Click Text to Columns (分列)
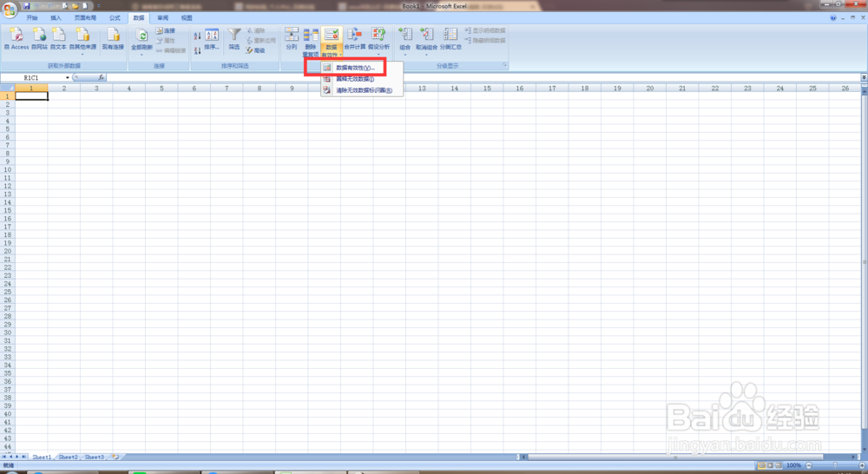Viewport: 868px width, 474px height. pos(292,39)
